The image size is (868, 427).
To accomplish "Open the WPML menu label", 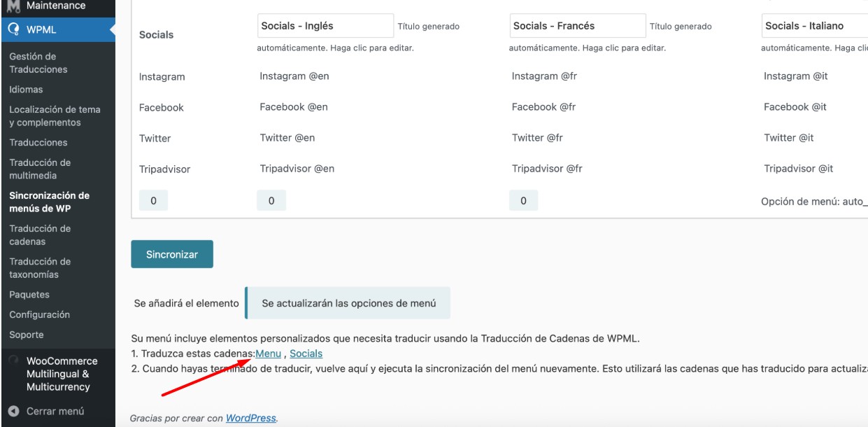I will (x=42, y=30).
